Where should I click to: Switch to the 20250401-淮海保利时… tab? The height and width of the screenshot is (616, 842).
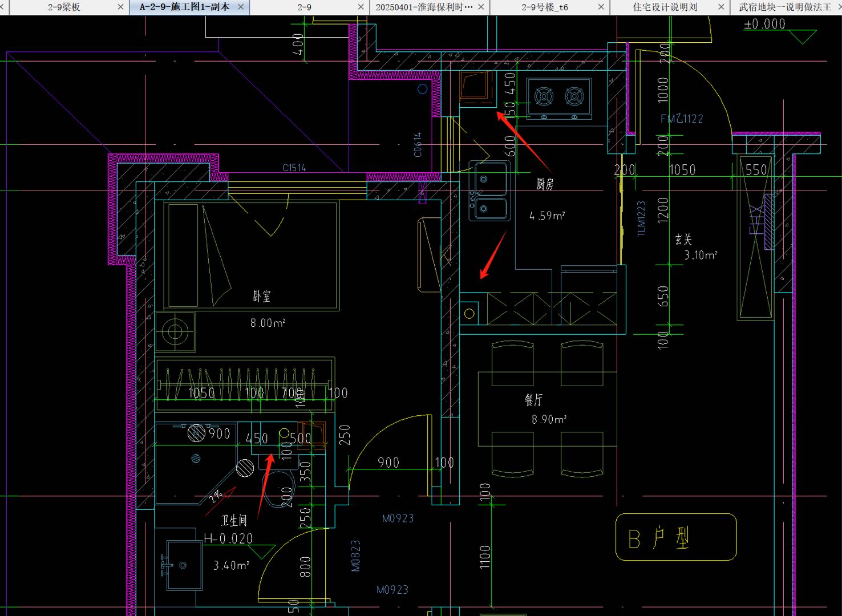click(424, 7)
